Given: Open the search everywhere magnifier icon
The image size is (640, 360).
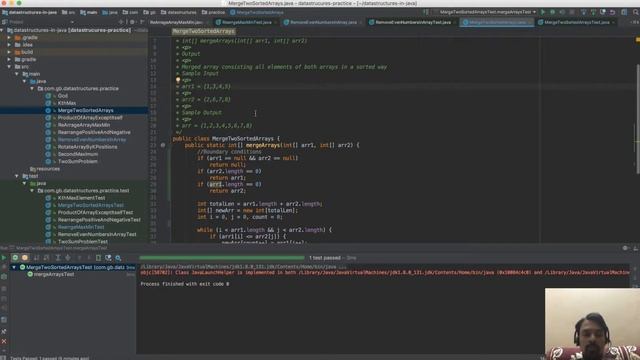Looking at the screenshot, I should click(x=636, y=12).
